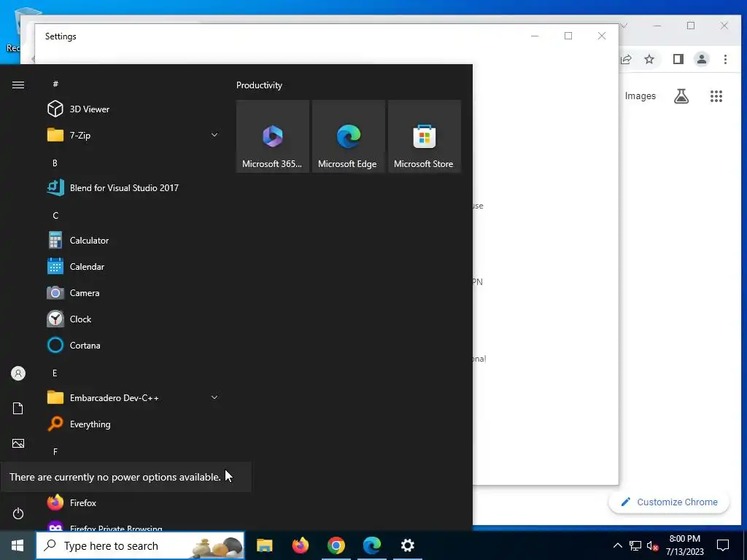Start Cortana from the app list
This screenshot has height=560, width=747.
click(133, 345)
